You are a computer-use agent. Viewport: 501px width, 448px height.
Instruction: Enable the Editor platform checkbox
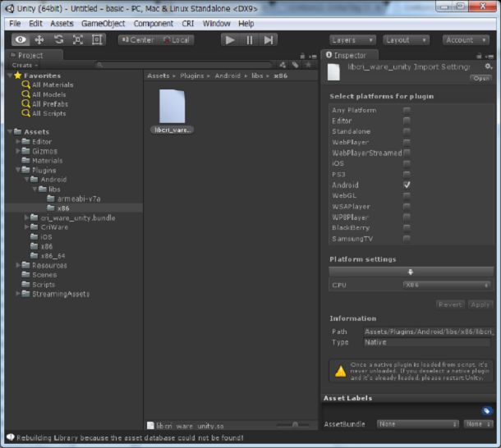(407, 121)
